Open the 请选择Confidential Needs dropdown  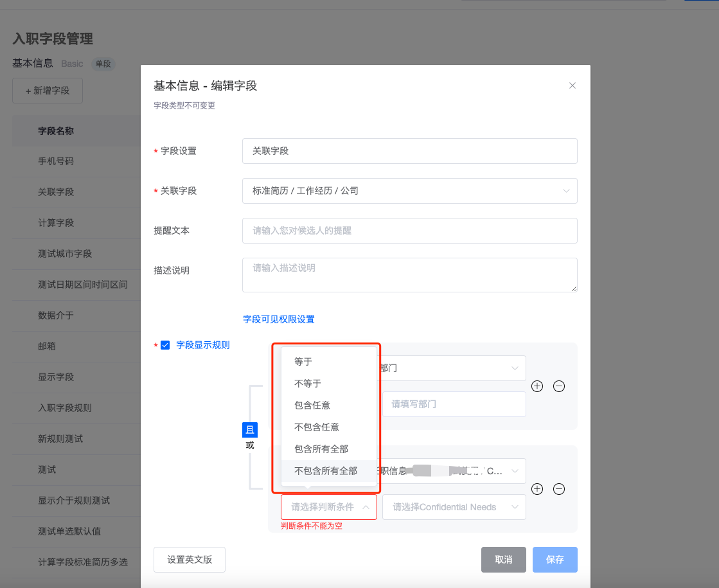coord(454,507)
